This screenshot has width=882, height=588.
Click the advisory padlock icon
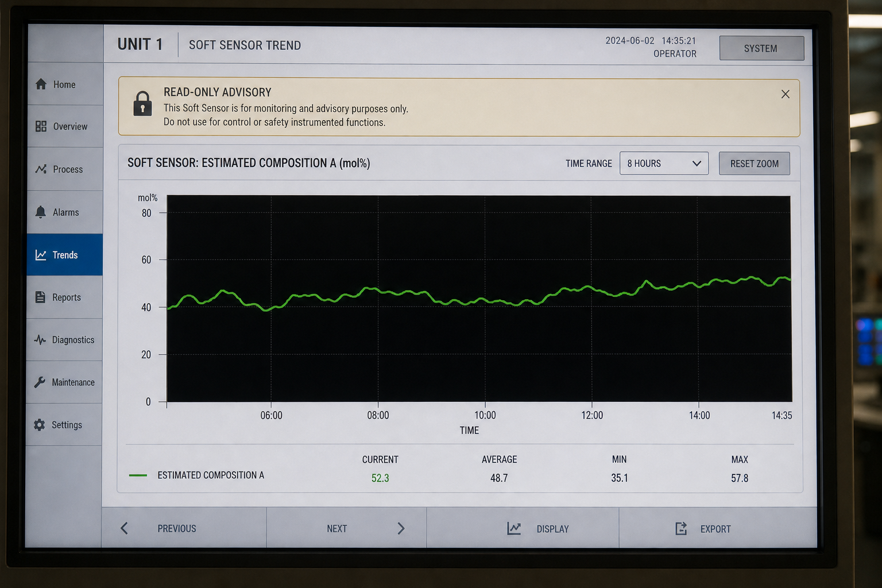(x=142, y=103)
